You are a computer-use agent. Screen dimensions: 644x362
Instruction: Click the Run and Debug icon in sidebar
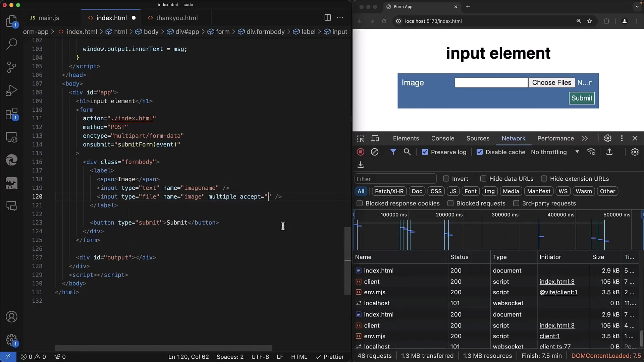(x=12, y=90)
